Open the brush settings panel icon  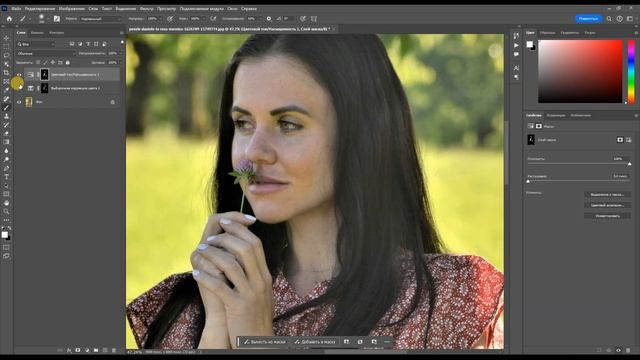(x=57, y=19)
